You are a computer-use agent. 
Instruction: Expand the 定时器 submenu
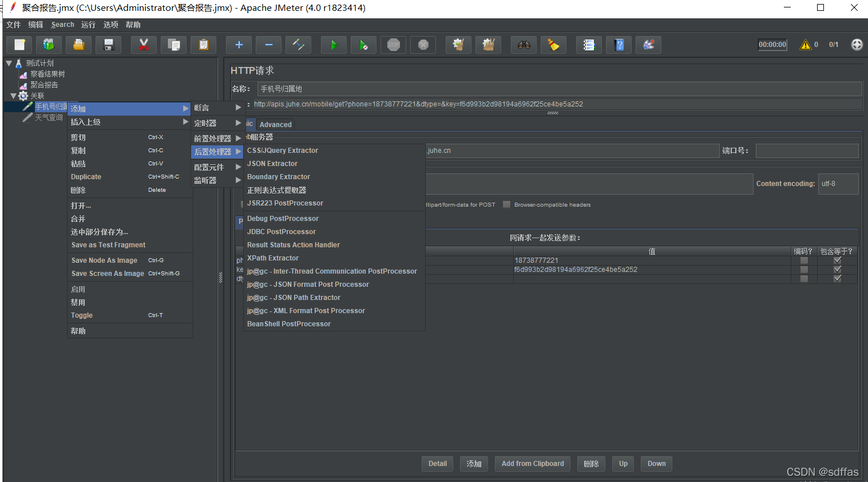click(x=217, y=123)
